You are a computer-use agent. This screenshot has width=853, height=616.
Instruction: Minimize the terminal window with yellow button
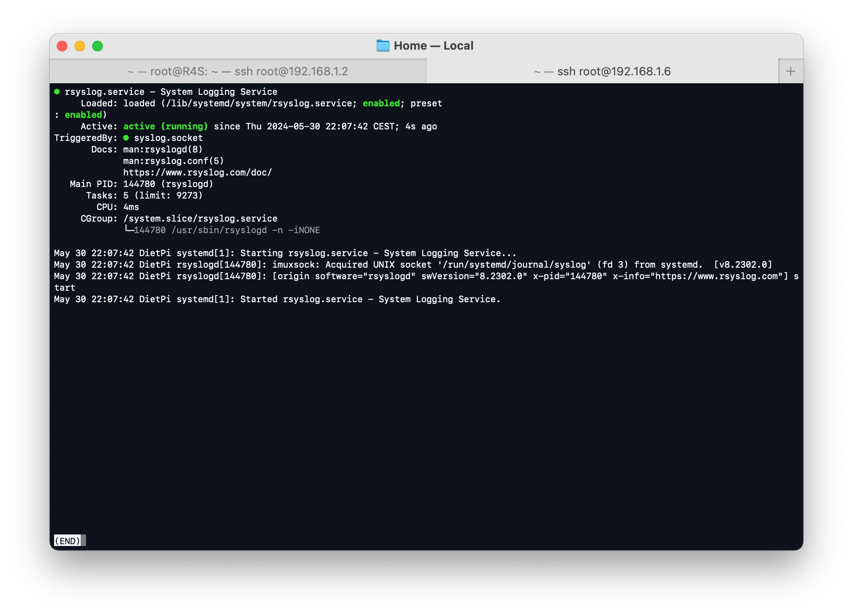(x=80, y=46)
